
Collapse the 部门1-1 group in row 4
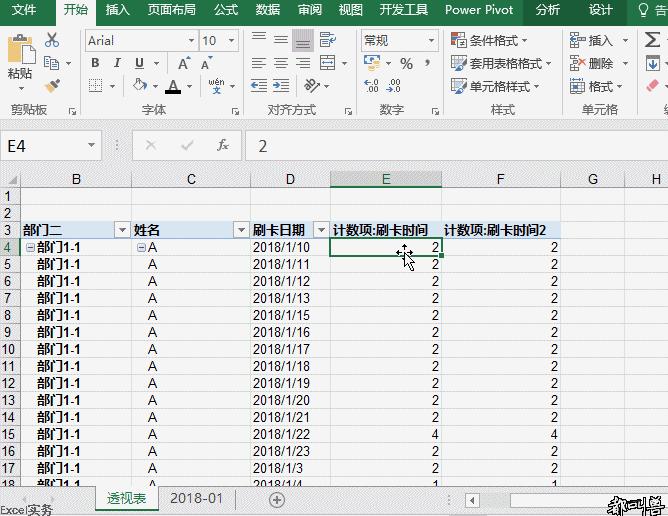click(30, 247)
